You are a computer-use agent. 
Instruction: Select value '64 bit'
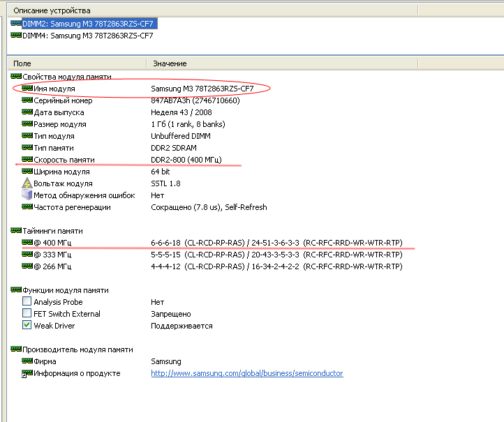[x=160, y=172]
